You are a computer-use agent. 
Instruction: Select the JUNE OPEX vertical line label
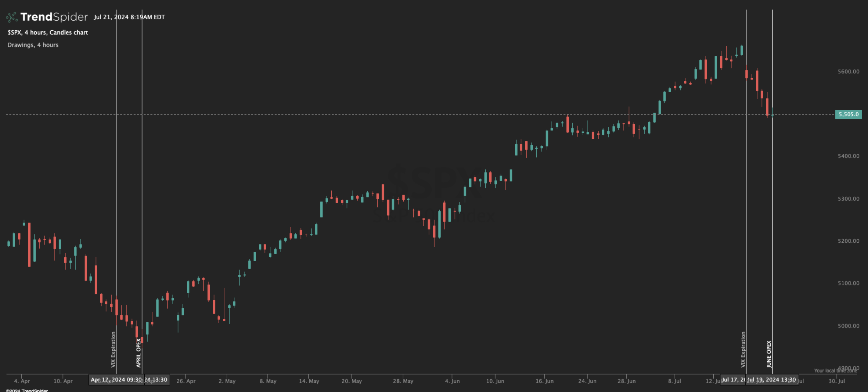pos(769,354)
